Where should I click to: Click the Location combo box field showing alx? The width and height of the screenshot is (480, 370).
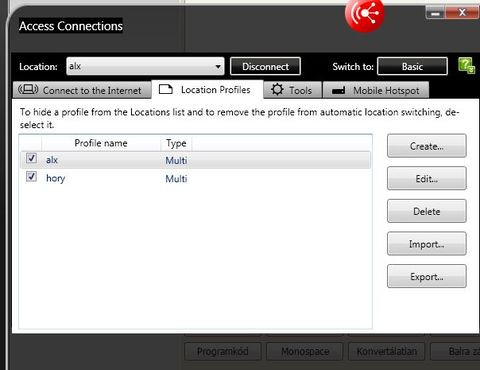(x=145, y=66)
